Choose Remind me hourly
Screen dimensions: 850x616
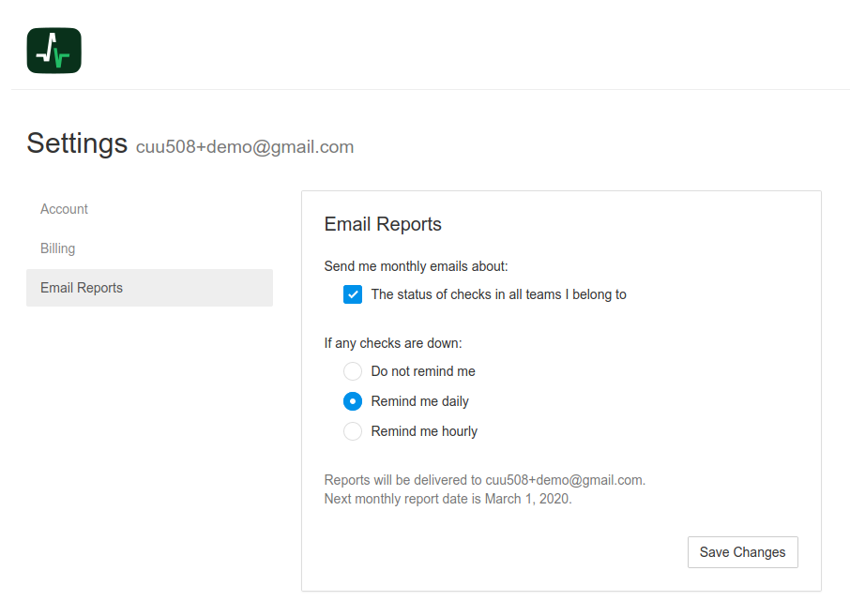(x=352, y=430)
